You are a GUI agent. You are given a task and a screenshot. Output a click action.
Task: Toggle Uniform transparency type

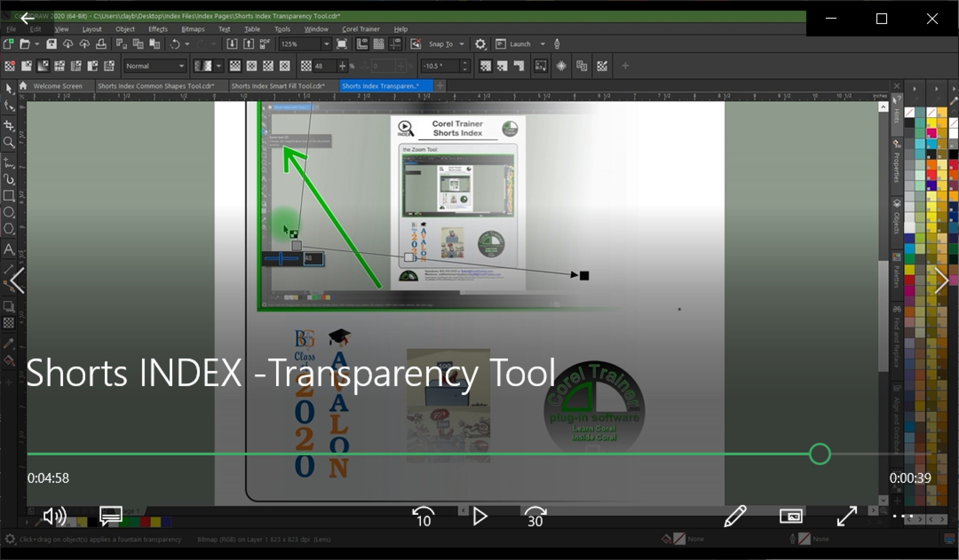26,66
